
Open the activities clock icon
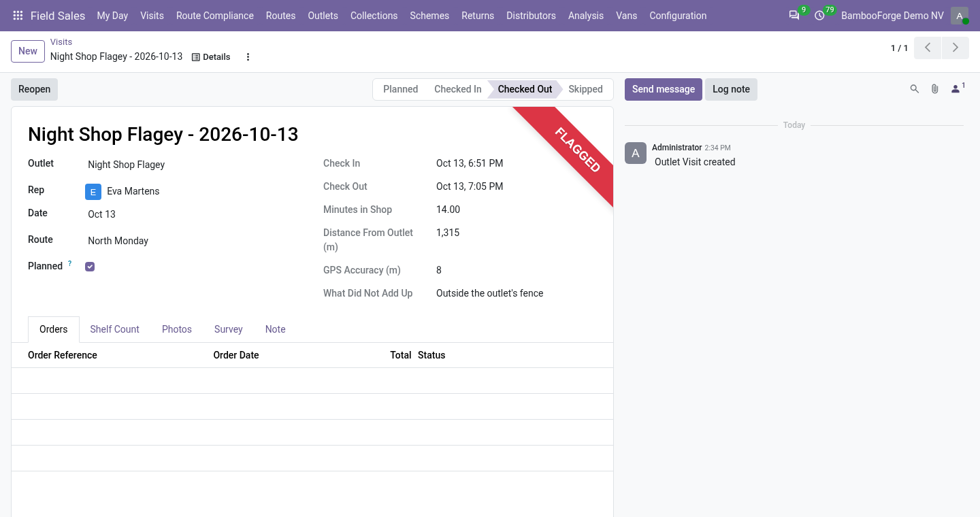click(x=819, y=16)
